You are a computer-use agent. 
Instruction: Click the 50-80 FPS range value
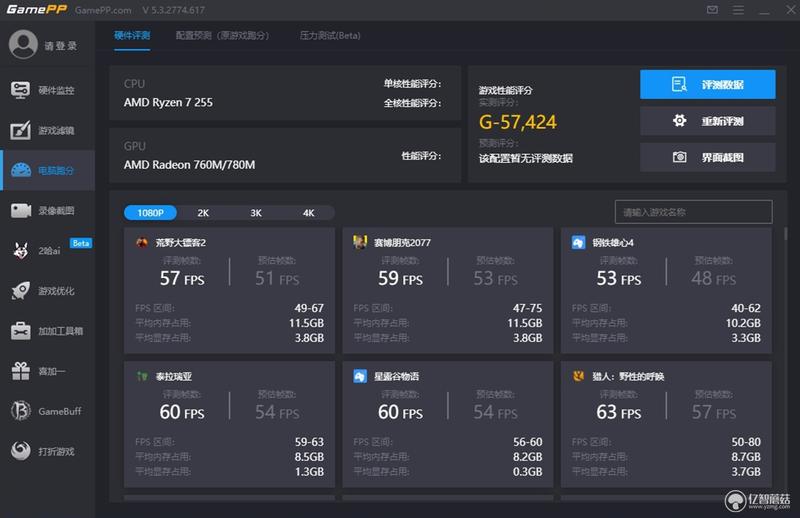pyautogui.click(x=746, y=442)
